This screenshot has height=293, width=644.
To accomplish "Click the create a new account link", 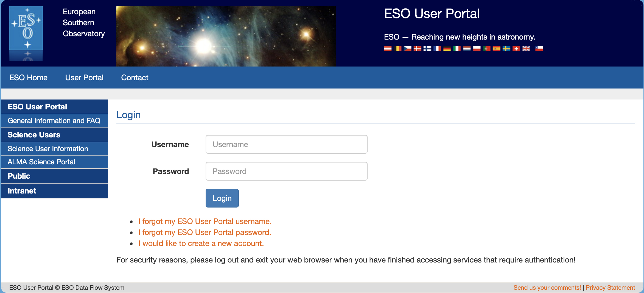I will 201,243.
